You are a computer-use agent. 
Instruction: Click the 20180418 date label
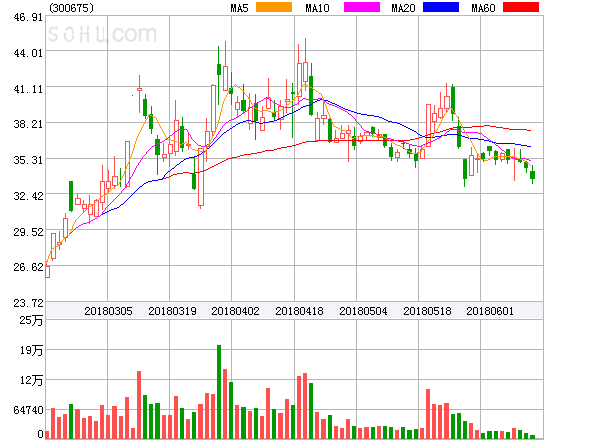299,311
